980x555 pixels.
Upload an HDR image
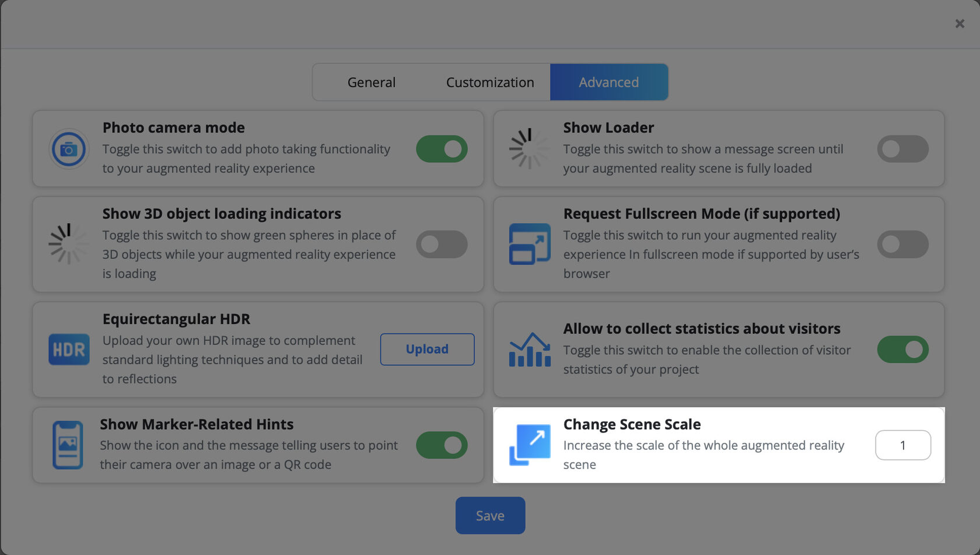[427, 349]
